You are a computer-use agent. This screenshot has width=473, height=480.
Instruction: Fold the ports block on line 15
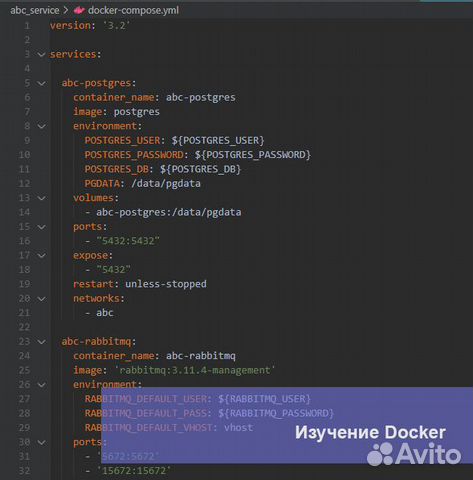click(x=41, y=227)
